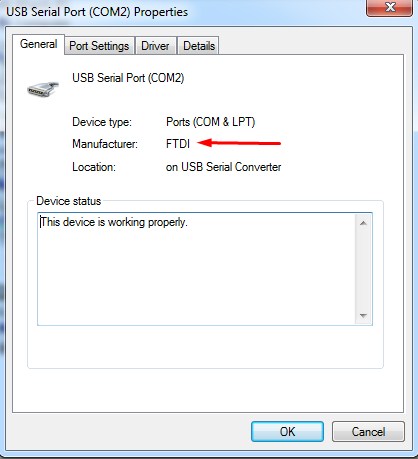Click the USB Serial Port (COM2) device name
The height and width of the screenshot is (459, 418).
(128, 78)
